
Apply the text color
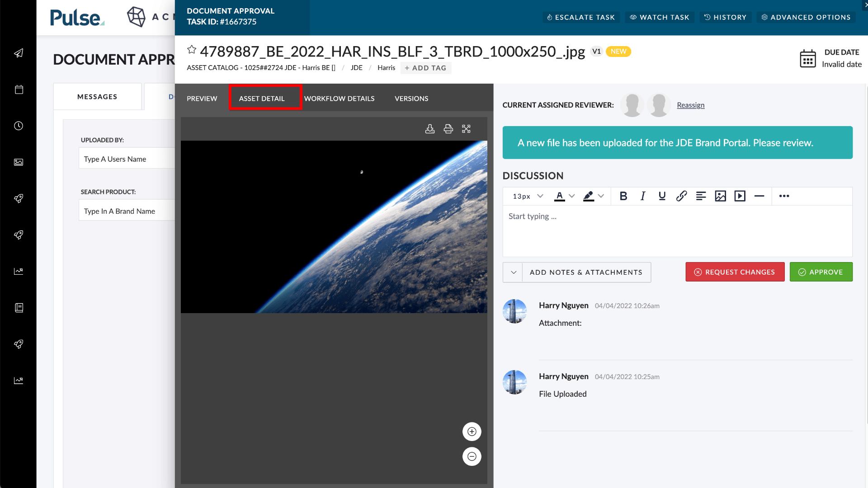pos(560,196)
